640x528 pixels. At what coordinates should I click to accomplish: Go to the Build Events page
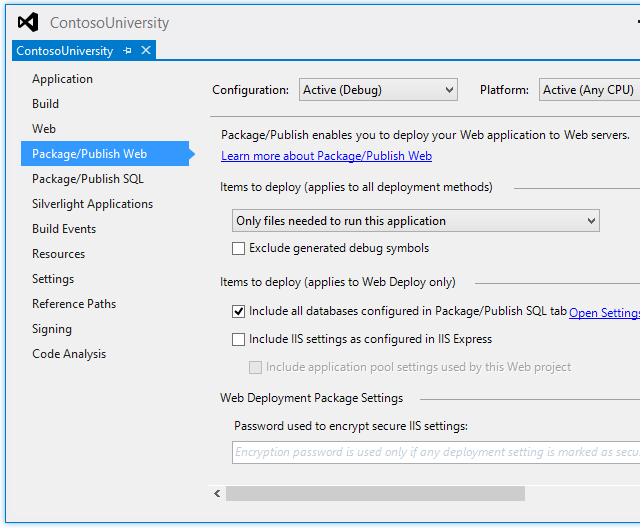click(64, 229)
